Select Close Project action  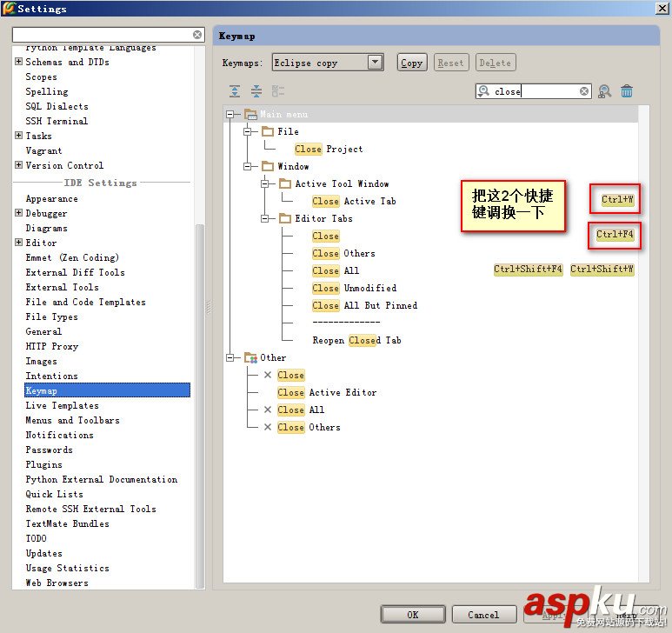(x=329, y=150)
